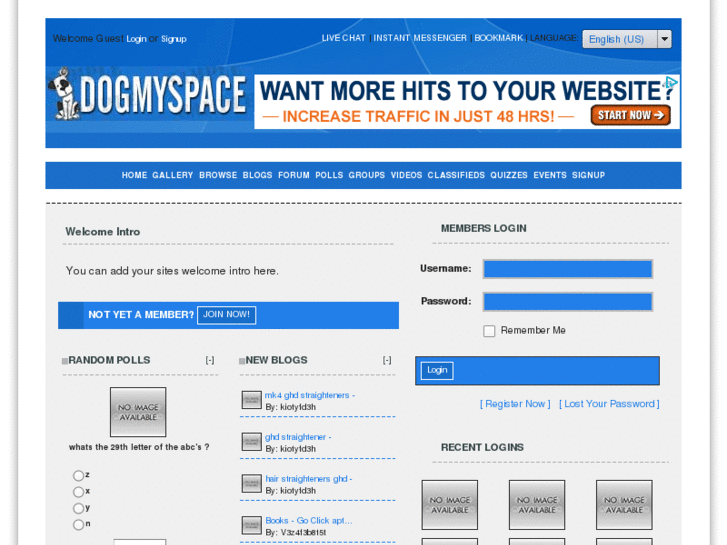Click Register Now link
Screen dimensions: 727x545
(515, 404)
